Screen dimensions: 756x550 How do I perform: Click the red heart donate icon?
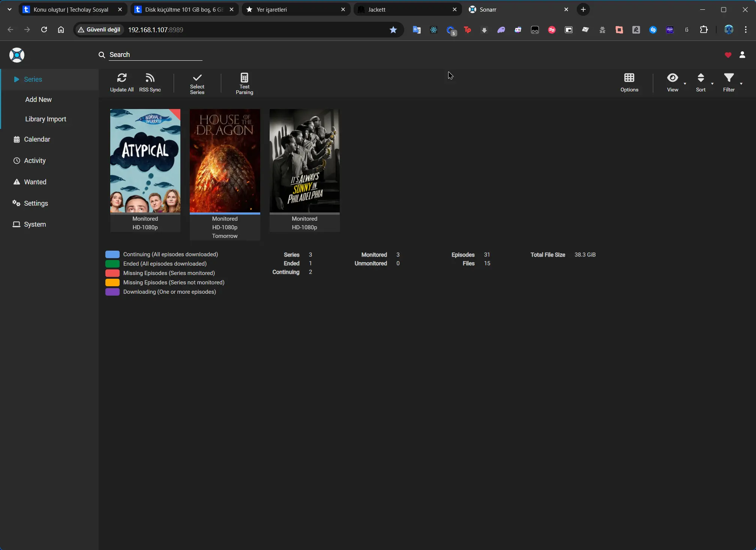[x=728, y=55]
